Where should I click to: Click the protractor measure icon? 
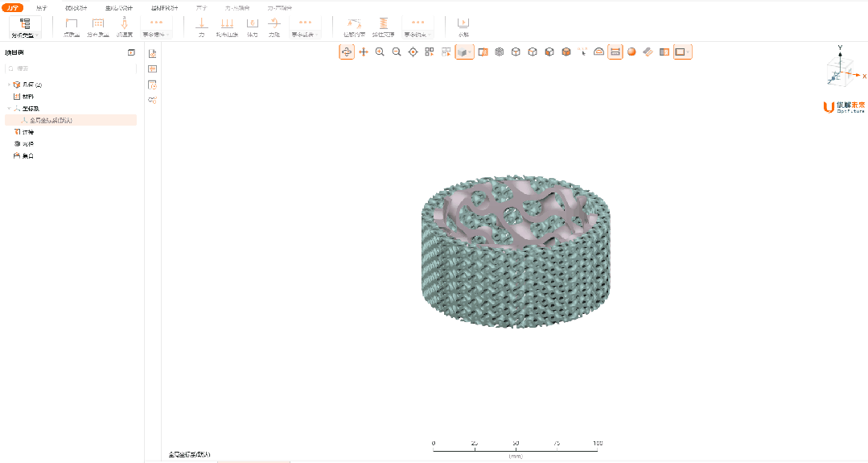tap(599, 52)
